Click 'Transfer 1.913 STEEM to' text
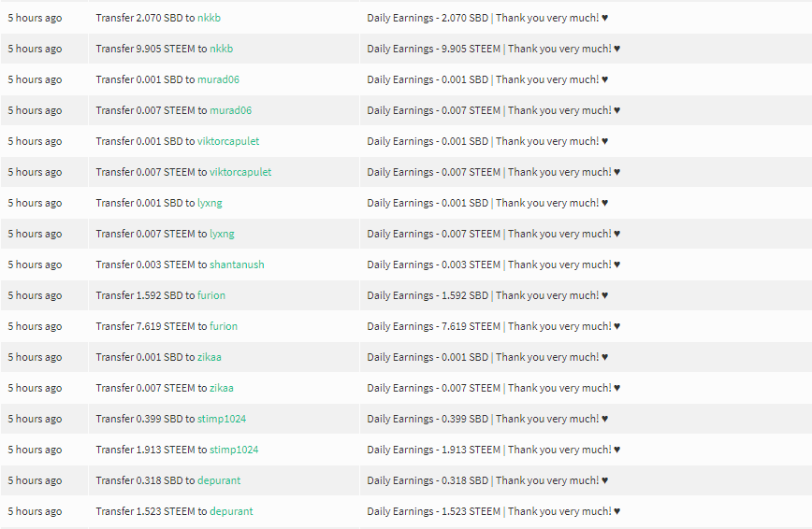Image resolution: width=812 pixels, height=529 pixels. [x=152, y=450]
